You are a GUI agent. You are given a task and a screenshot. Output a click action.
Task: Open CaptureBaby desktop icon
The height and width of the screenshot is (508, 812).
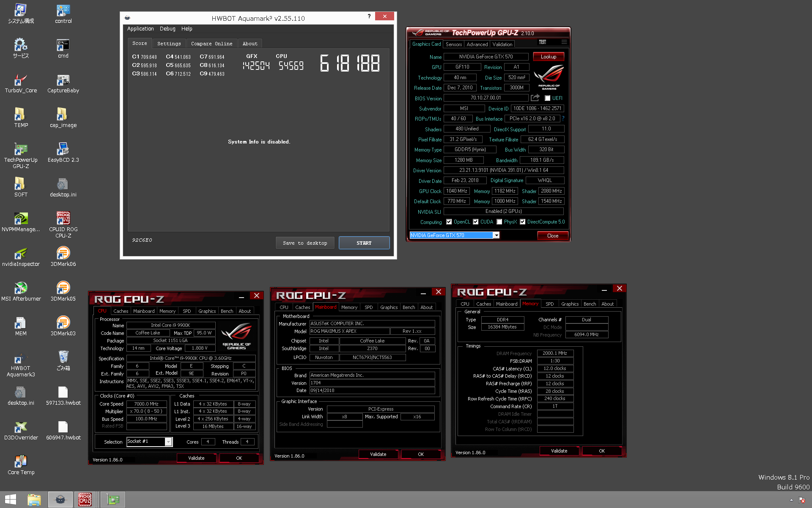click(63, 83)
